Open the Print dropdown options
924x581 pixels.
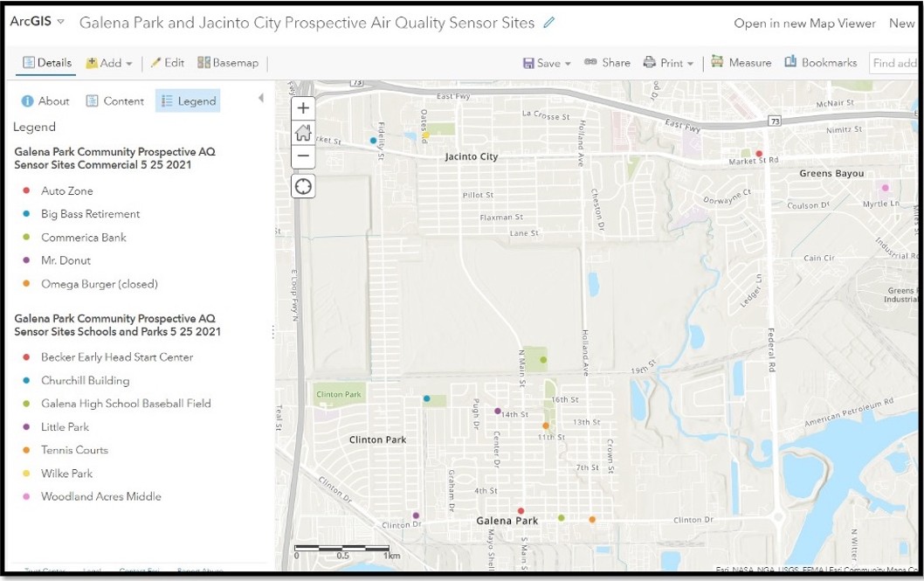pyautogui.click(x=668, y=63)
